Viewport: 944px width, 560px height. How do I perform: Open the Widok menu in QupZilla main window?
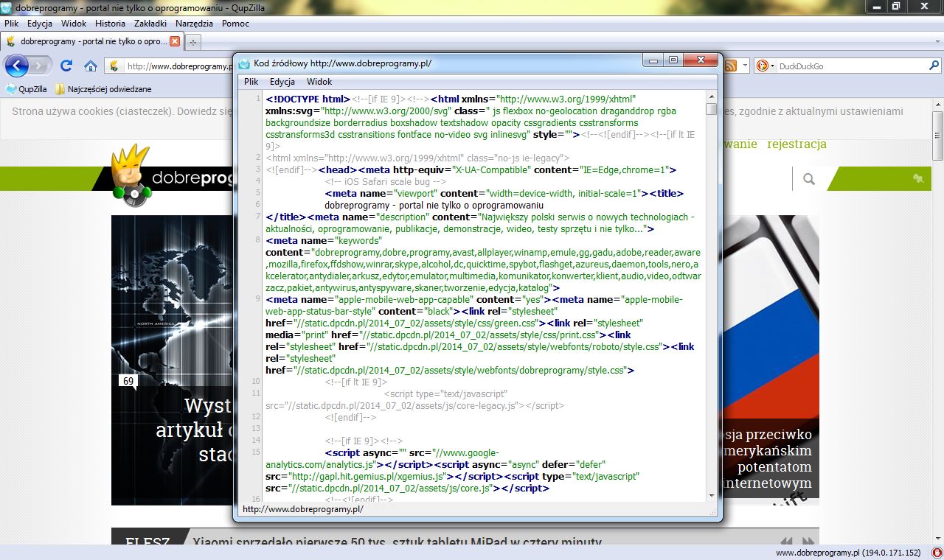coord(74,24)
